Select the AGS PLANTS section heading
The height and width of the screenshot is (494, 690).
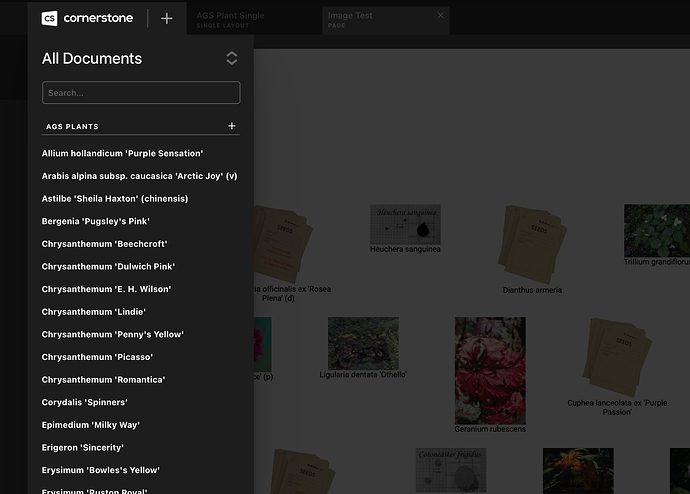(72, 126)
